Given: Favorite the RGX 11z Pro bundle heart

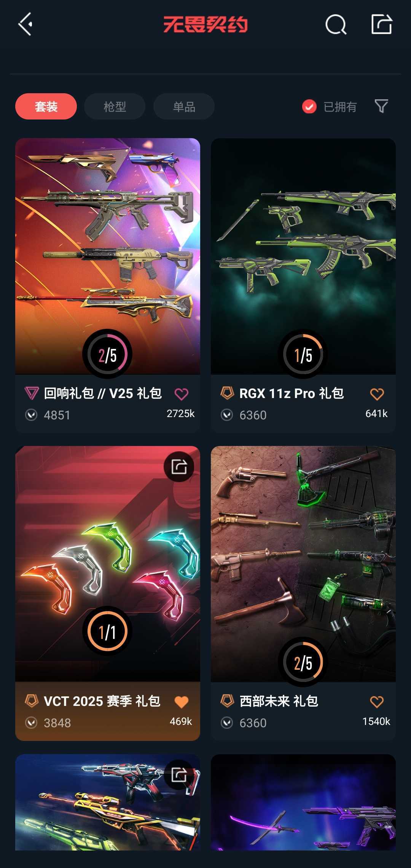Looking at the screenshot, I should click(x=377, y=394).
